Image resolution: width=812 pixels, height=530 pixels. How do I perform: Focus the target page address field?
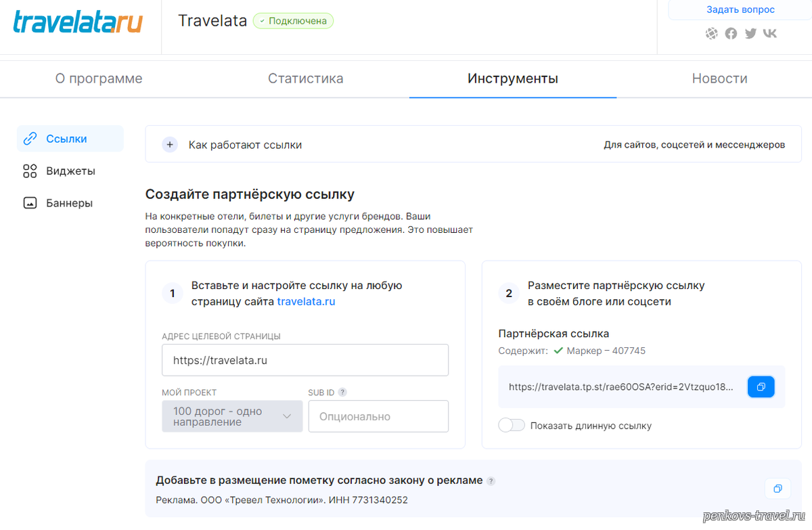click(x=305, y=360)
